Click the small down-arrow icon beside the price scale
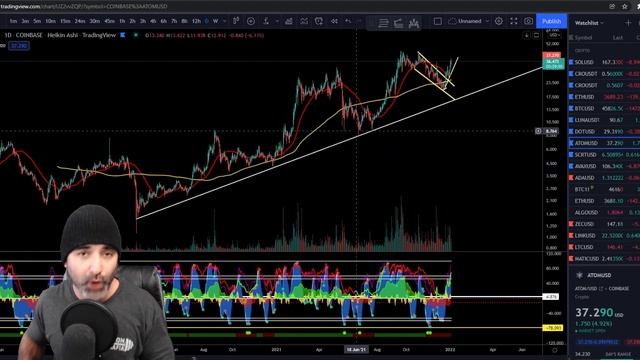The width and height of the screenshot is (640, 360). tap(527, 36)
